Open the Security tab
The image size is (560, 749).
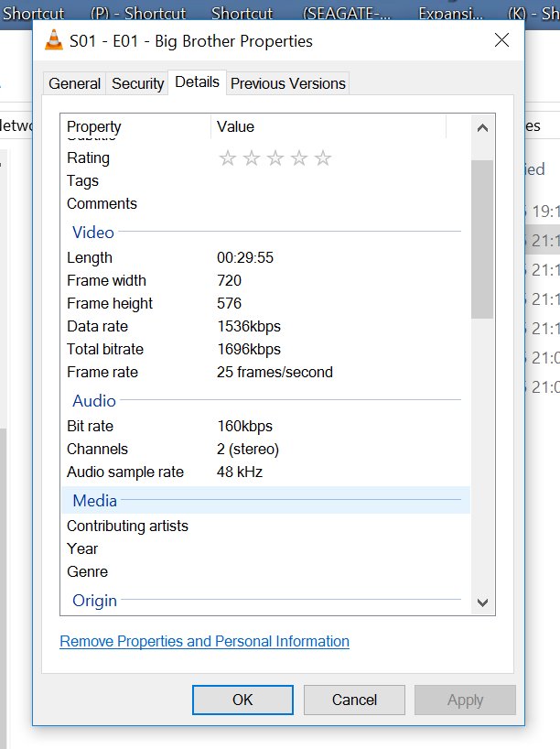[x=137, y=83]
